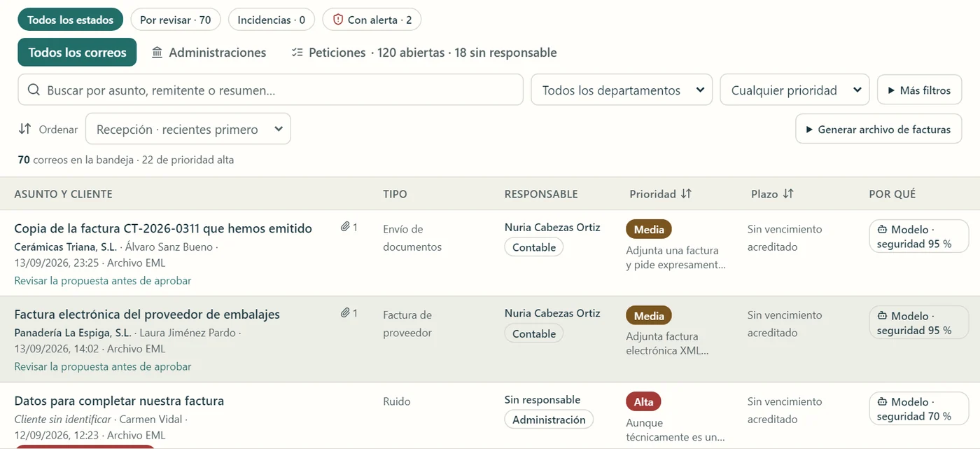The height and width of the screenshot is (449, 980).
Task: Click the Ordenar sort arrows icon
Action: [x=24, y=129]
